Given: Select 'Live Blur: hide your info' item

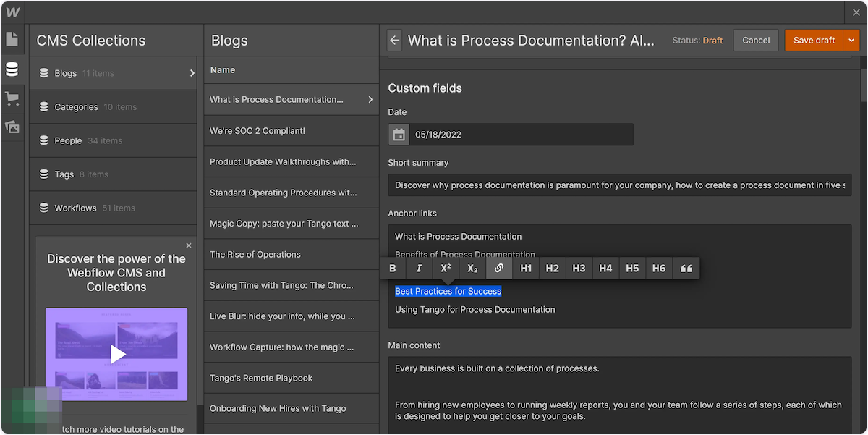Looking at the screenshot, I should coord(292,316).
